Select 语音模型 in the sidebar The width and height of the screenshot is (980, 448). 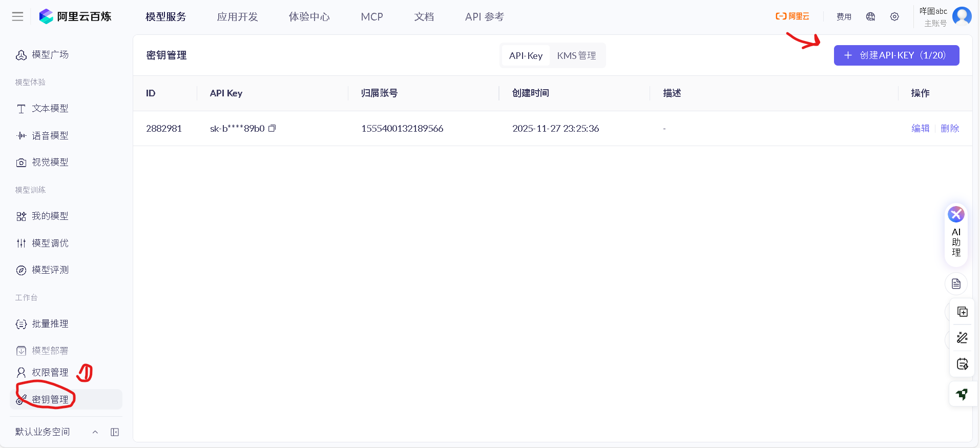pyautogui.click(x=50, y=136)
